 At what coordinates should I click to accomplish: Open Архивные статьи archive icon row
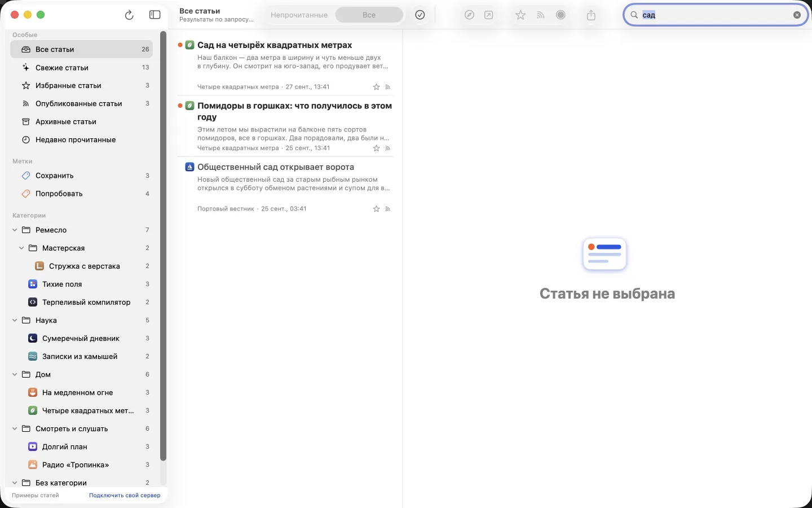pyautogui.click(x=81, y=122)
